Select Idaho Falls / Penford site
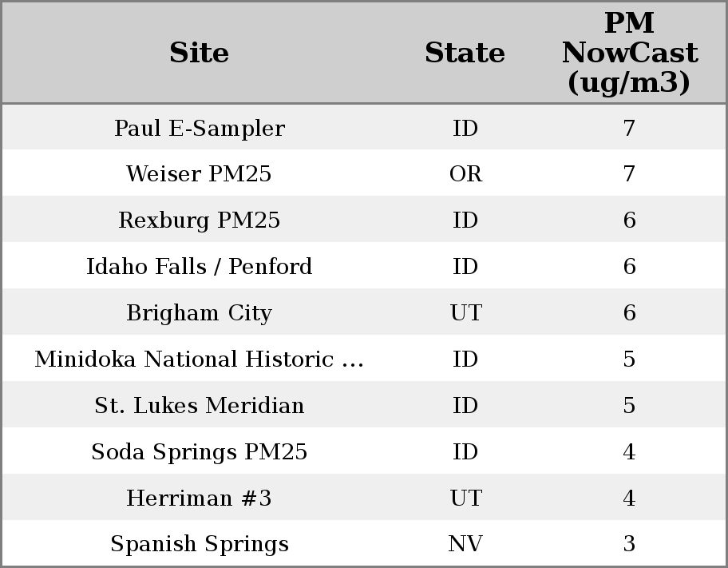This screenshot has height=568, width=728. 199,267
